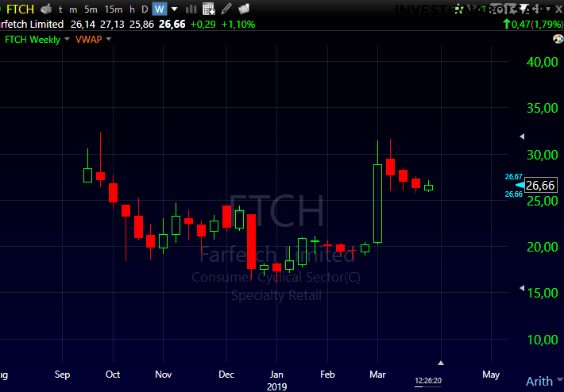Click the Mar label on time axis
This screenshot has height=392, width=564.
point(377,375)
